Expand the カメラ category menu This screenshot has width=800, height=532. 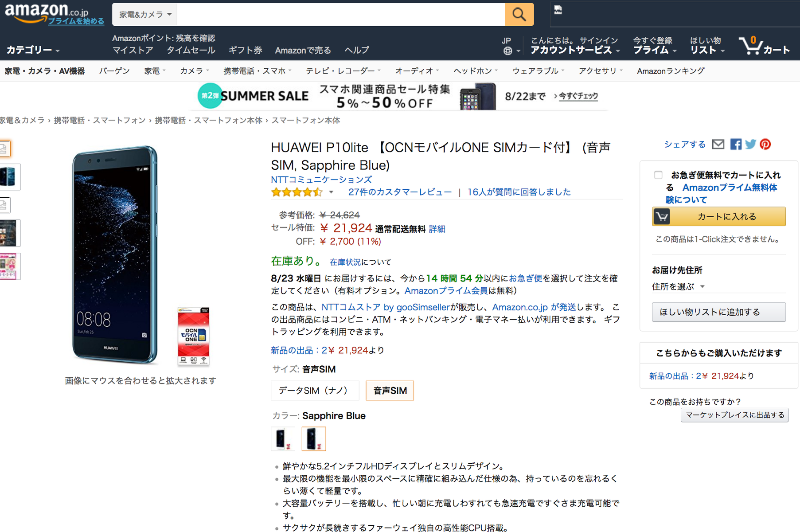pos(195,71)
